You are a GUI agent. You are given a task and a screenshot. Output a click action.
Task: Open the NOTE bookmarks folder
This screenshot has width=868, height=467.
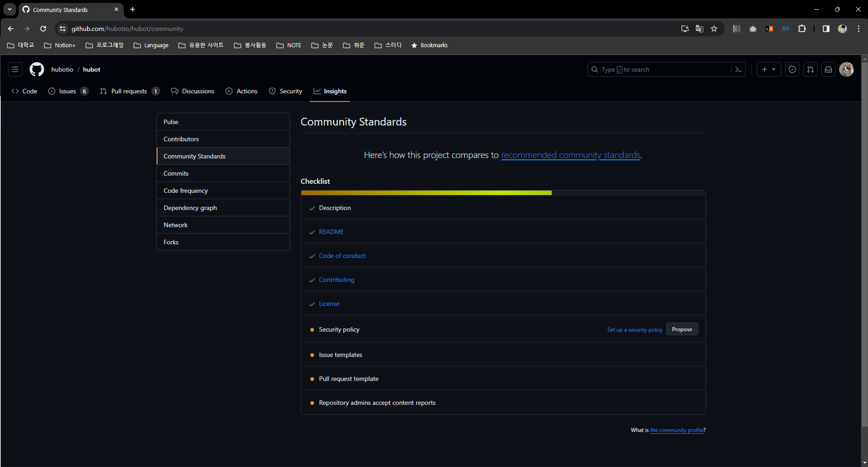[x=289, y=45]
